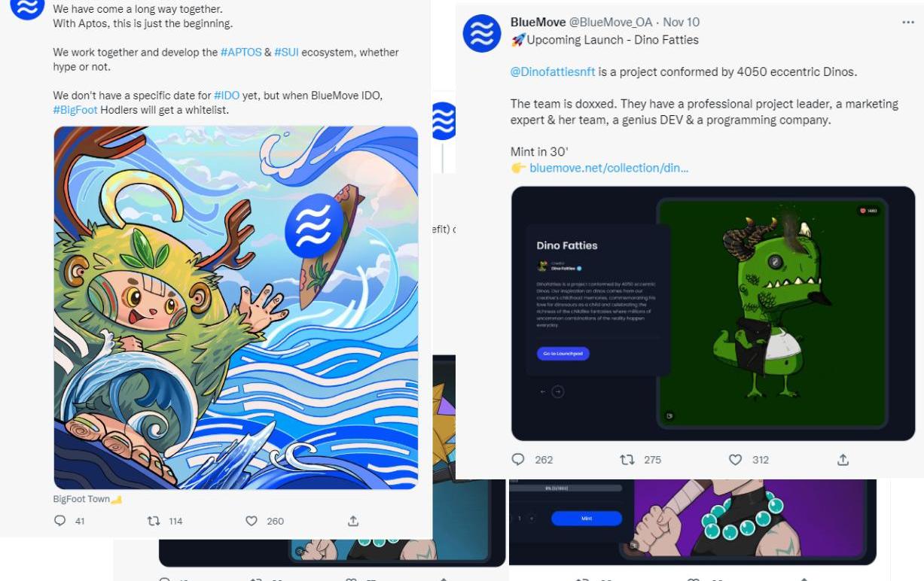Open more options on BlueMove tweet
The height and width of the screenshot is (581, 924).
[907, 23]
